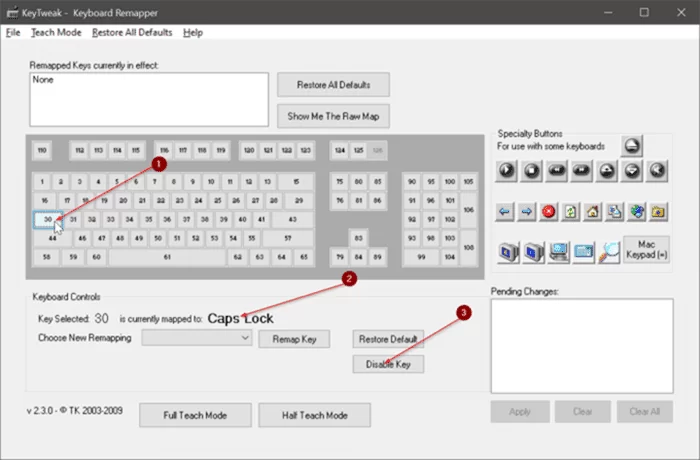Select key 90 on the numpad
This screenshot has height=460, width=700.
coord(412,182)
